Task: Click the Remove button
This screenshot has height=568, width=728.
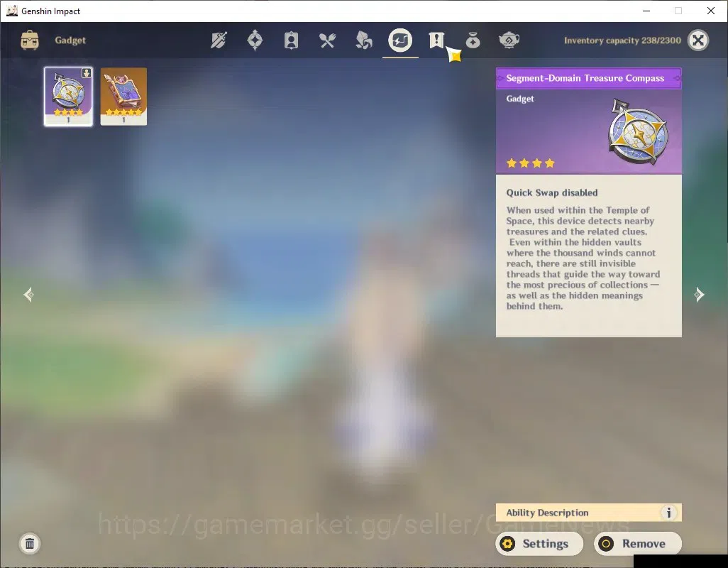Action: 638,543
